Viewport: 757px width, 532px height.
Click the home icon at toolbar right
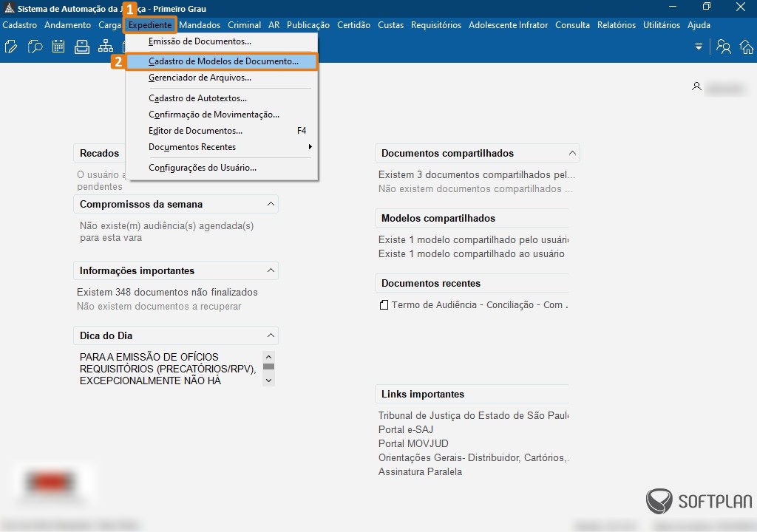747,47
